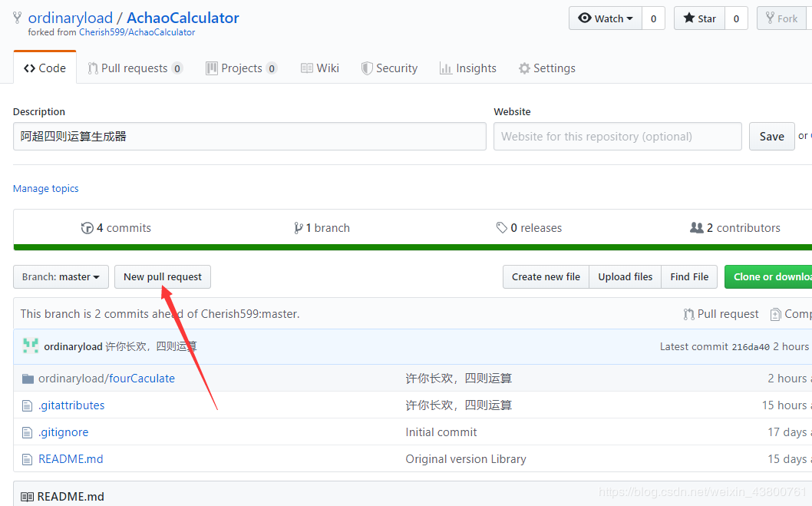The image size is (812, 506).
Task: Expand the Branch: master dropdown
Action: (61, 276)
